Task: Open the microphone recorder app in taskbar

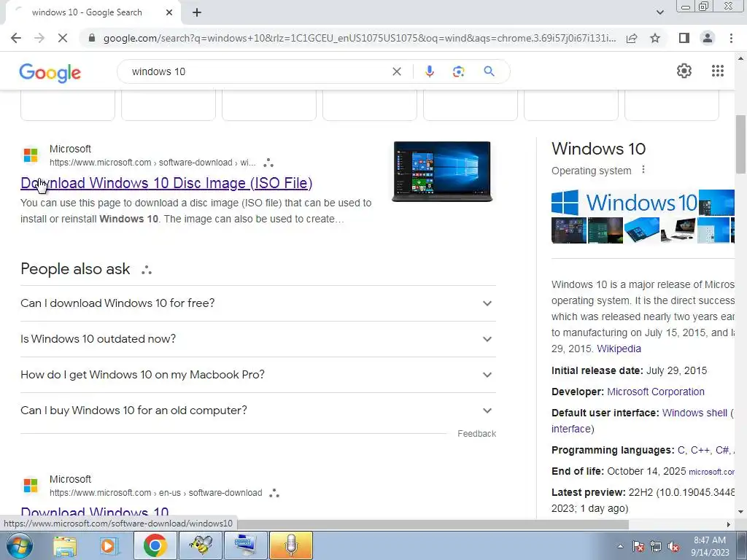Action: 291,545
